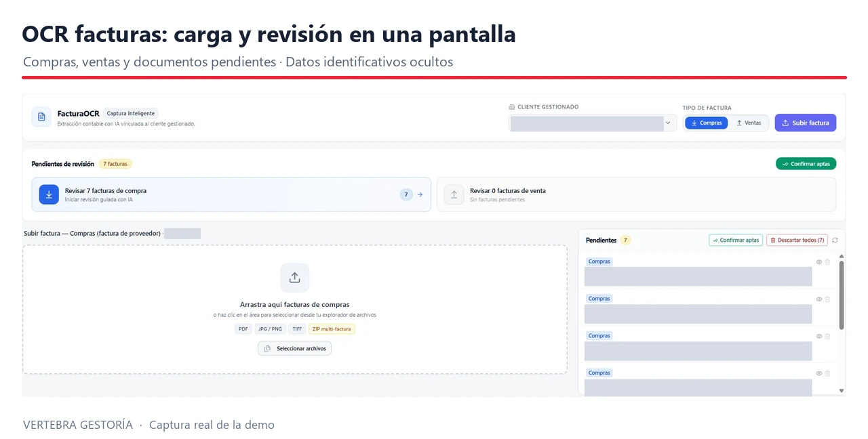868x439 pixels.
Task: Click the grey upload icon on the venta review card
Action: tap(454, 194)
